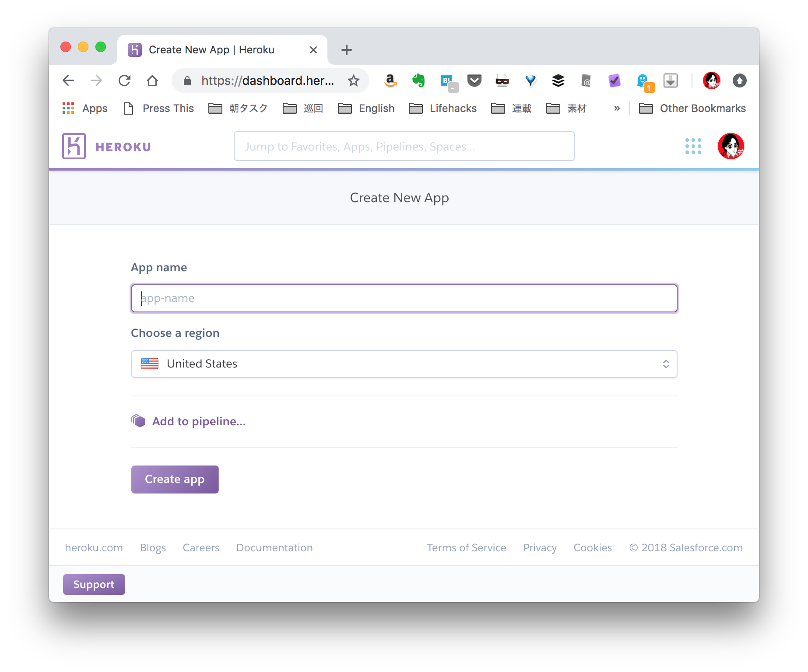Focus the App name input field
Screen dimensions: 808x672
[x=404, y=298]
